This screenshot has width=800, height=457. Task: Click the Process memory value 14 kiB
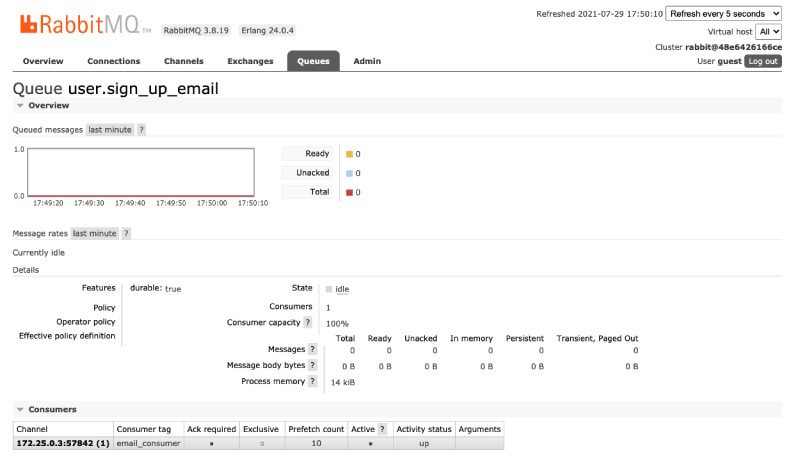[343, 383]
